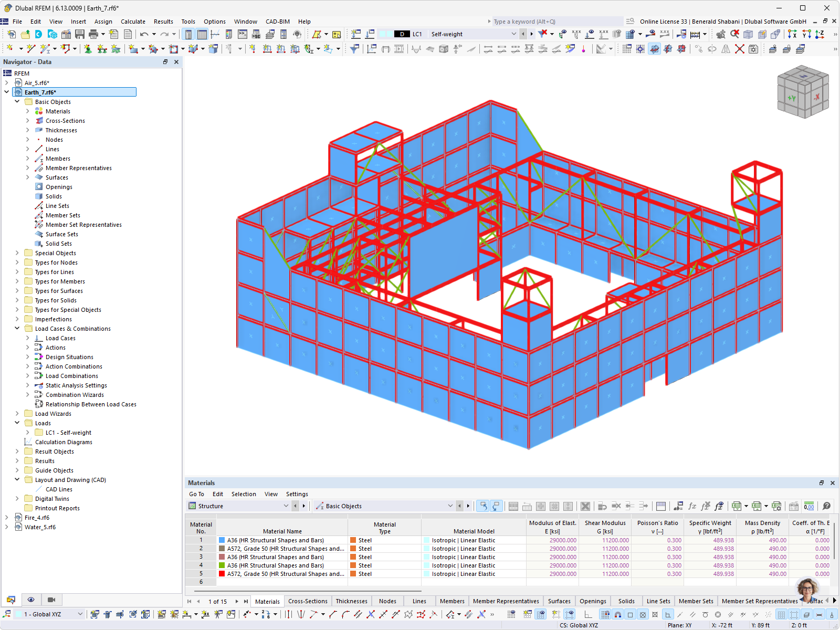Open the Self-weight load case dropdown
840x630 pixels.
tap(513, 34)
